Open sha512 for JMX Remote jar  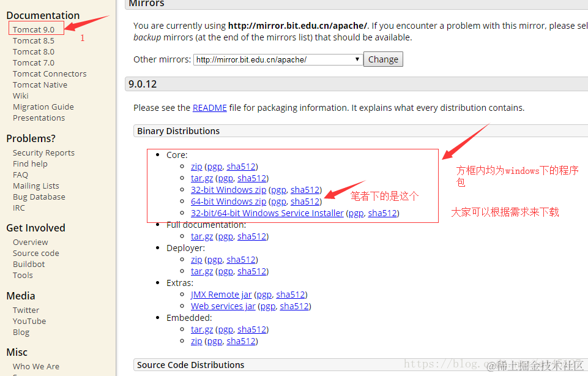(291, 295)
